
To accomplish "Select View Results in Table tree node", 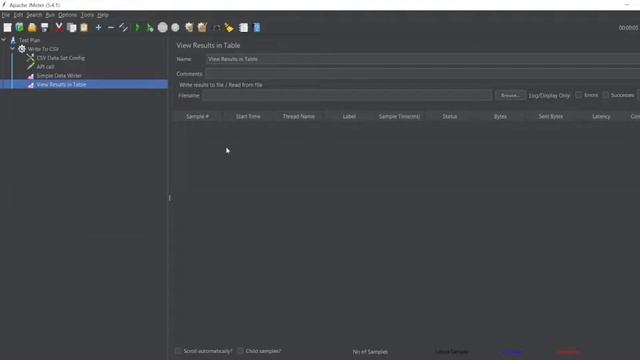I will point(61,84).
